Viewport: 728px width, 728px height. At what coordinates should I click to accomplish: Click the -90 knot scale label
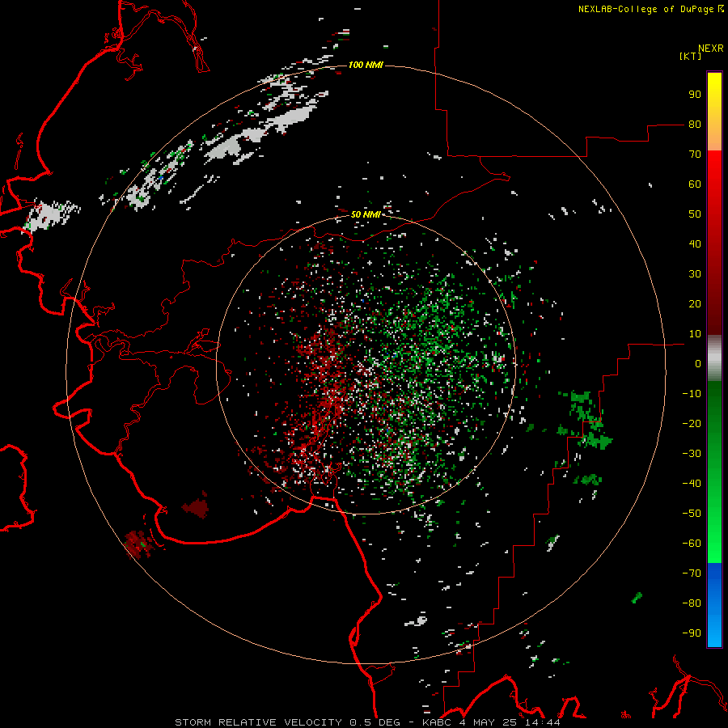[x=692, y=633]
